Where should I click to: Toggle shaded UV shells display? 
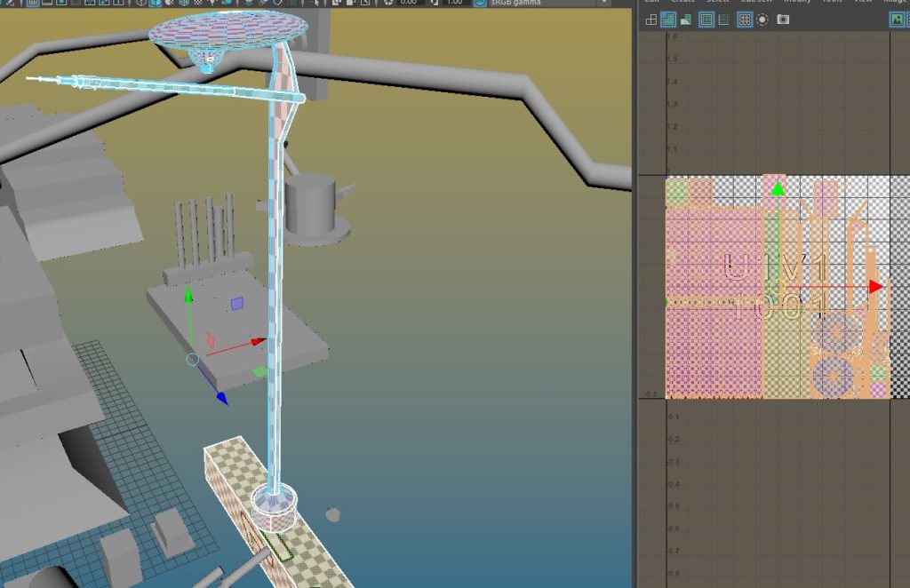click(x=668, y=20)
